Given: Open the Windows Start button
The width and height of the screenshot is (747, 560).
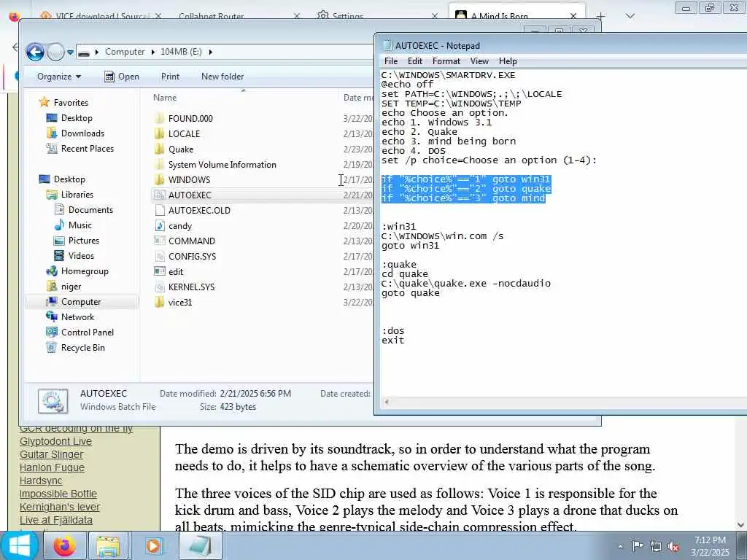Looking at the screenshot, I should tap(20, 545).
